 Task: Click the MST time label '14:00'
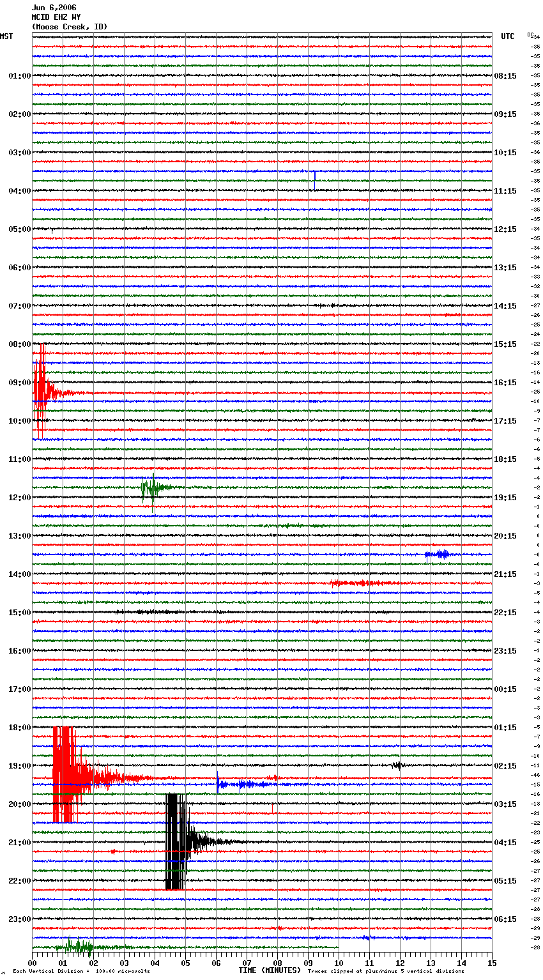(20, 574)
